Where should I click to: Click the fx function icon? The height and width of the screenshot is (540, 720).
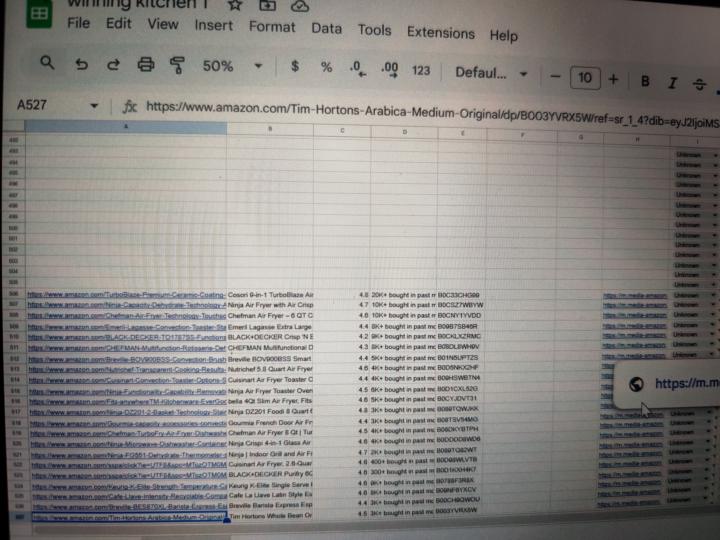tap(129, 107)
